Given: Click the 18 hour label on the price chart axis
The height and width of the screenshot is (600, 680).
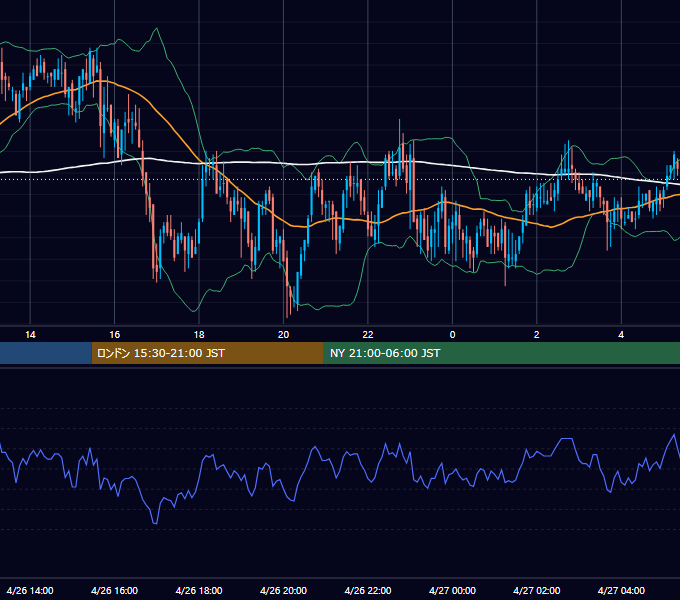Looking at the screenshot, I should 199,335.
